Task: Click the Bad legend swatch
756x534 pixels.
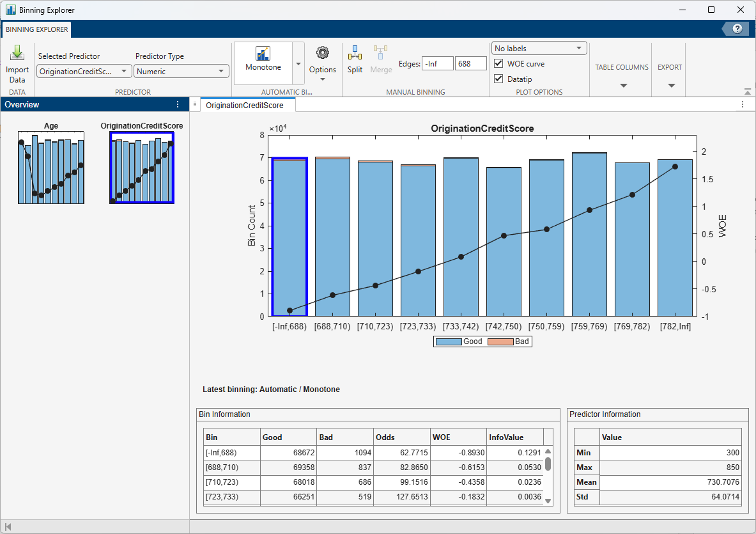Action: click(x=501, y=342)
